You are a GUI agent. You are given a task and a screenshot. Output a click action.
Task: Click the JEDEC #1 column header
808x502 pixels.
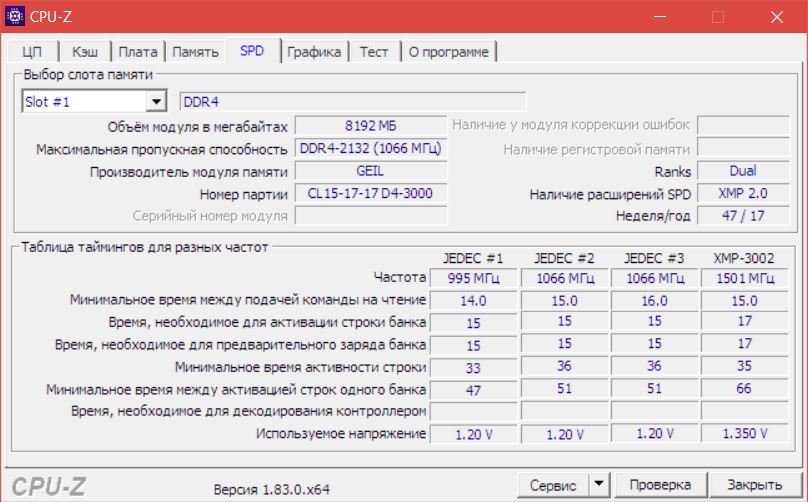pos(473,258)
